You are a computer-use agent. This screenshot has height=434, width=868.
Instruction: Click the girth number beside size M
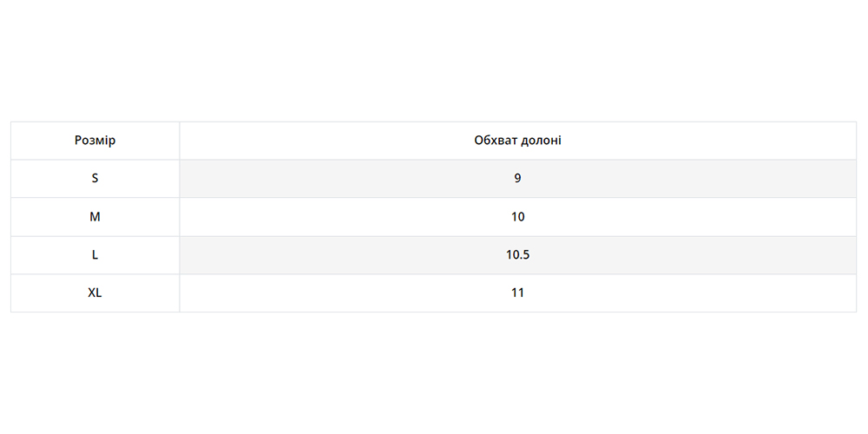point(517,217)
